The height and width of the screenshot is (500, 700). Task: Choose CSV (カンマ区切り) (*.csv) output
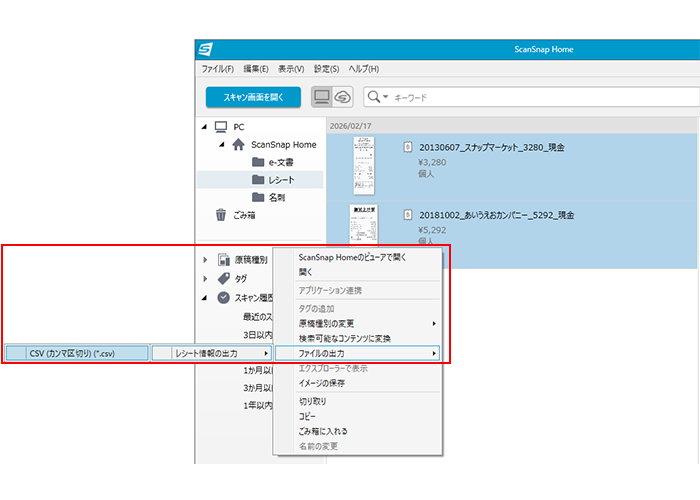74,353
